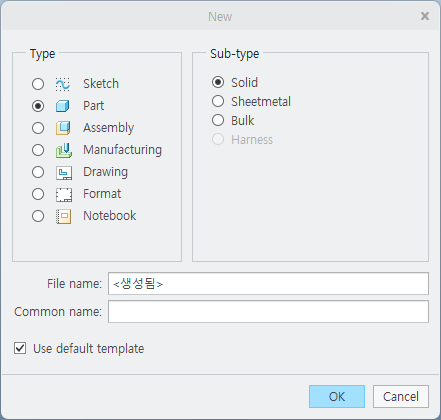The height and width of the screenshot is (420, 441).
Task: Click the File name input field
Action: tap(268, 284)
